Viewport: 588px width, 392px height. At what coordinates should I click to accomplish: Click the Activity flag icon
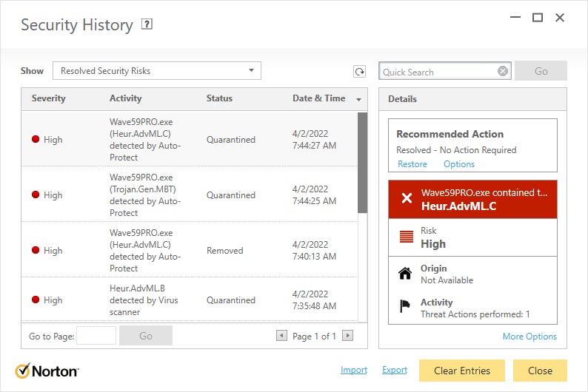[x=404, y=306]
